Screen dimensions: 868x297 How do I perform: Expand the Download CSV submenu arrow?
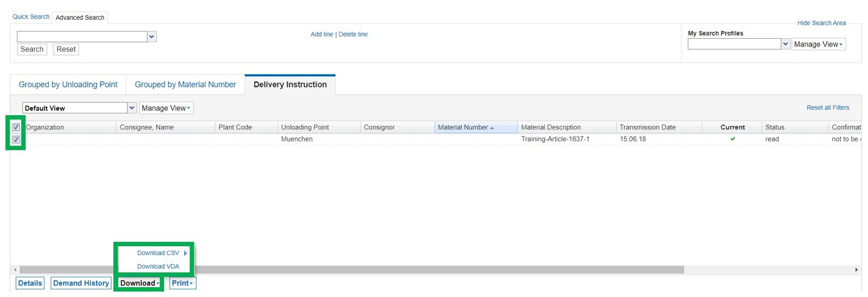[x=186, y=253]
